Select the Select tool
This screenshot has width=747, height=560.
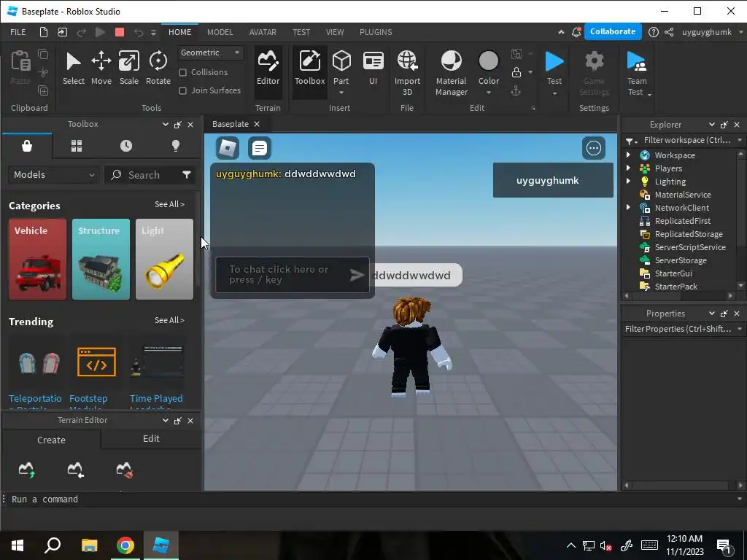[74, 69]
